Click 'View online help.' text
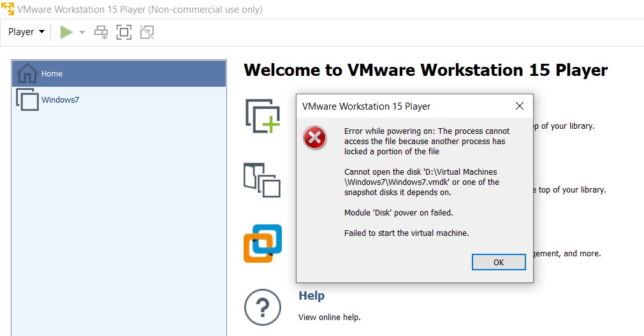The height and width of the screenshot is (336, 644). (330, 317)
